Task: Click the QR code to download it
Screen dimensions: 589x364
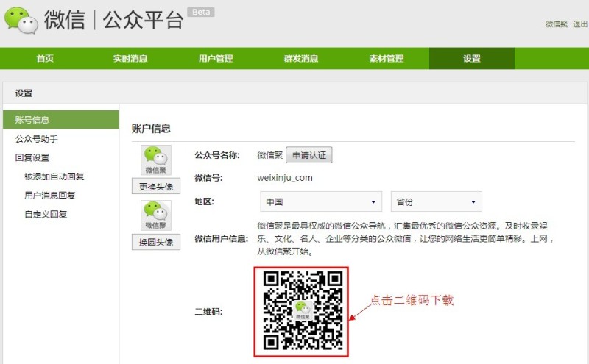Action: click(x=301, y=312)
